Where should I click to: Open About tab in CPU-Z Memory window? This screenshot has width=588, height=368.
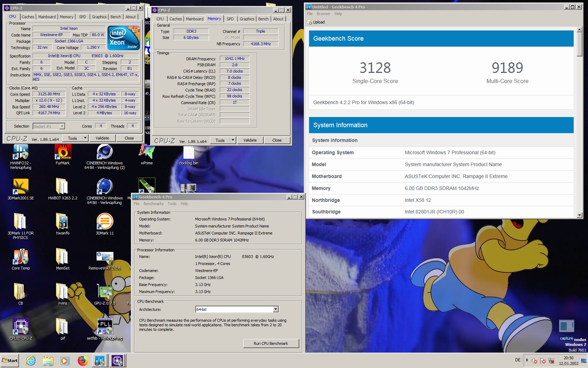pos(278,19)
